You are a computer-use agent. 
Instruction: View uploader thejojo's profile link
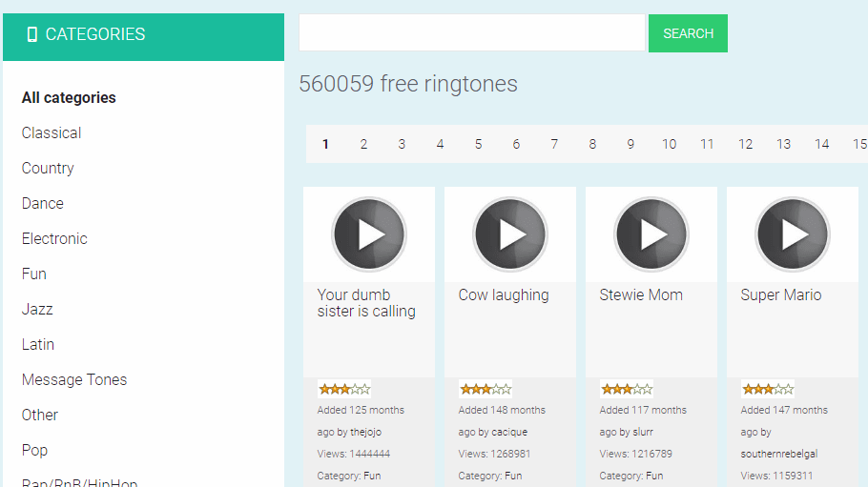pos(365,433)
